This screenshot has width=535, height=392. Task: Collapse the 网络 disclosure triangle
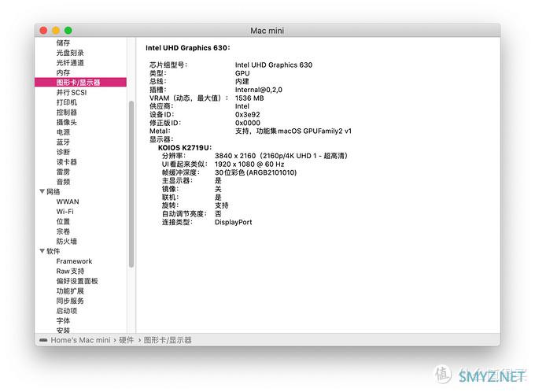tap(42, 191)
